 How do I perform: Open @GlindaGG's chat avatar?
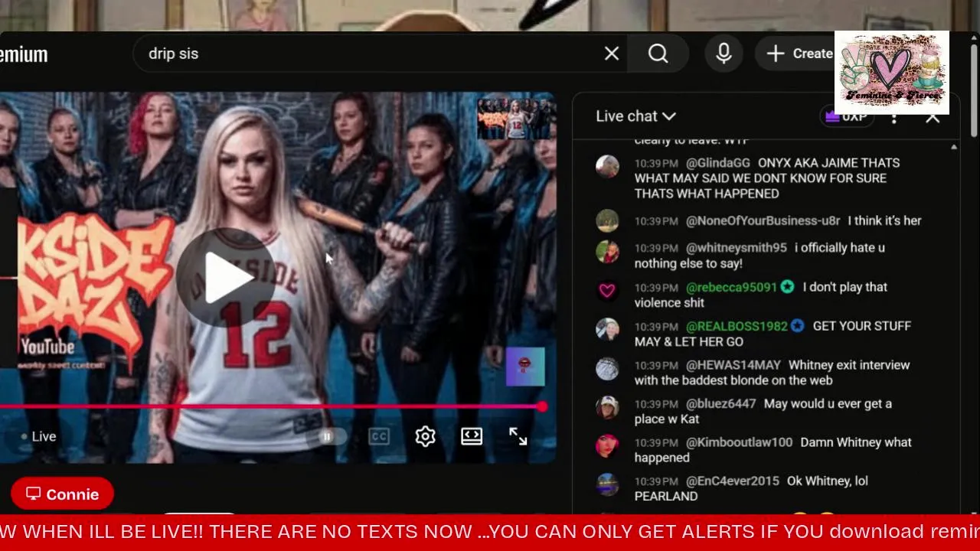click(x=607, y=166)
